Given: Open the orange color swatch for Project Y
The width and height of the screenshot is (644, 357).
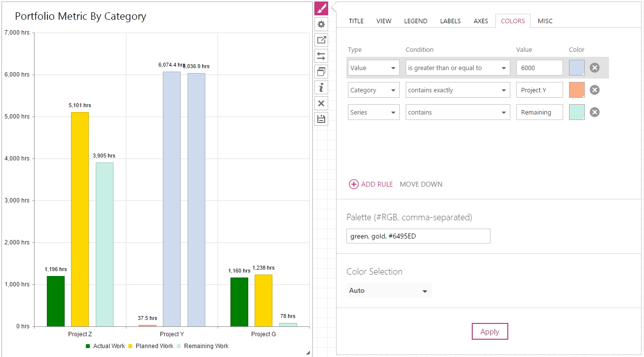Looking at the screenshot, I should pos(576,90).
